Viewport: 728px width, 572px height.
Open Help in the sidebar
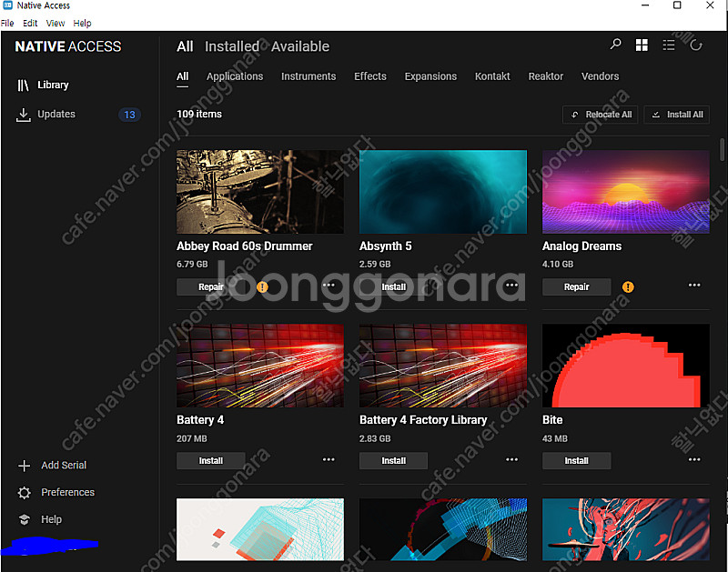coord(51,519)
